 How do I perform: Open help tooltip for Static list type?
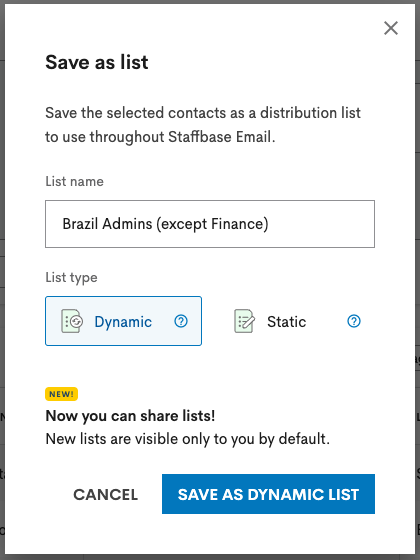(354, 321)
